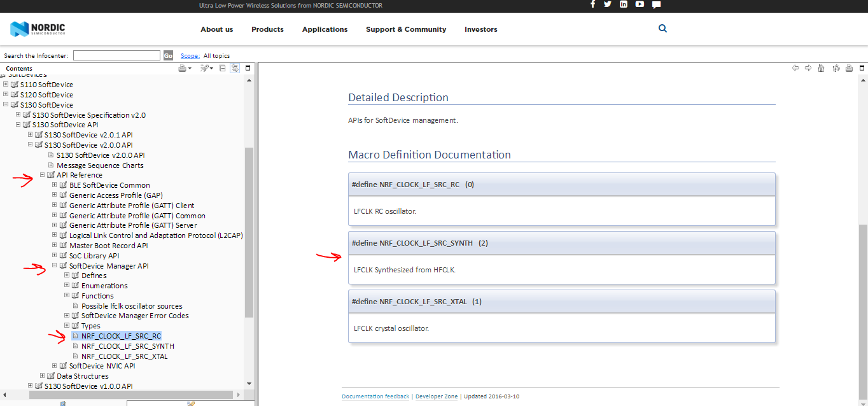Open Generic Access Profile (GAP) topic
This screenshot has width=868, height=406.
pos(116,195)
